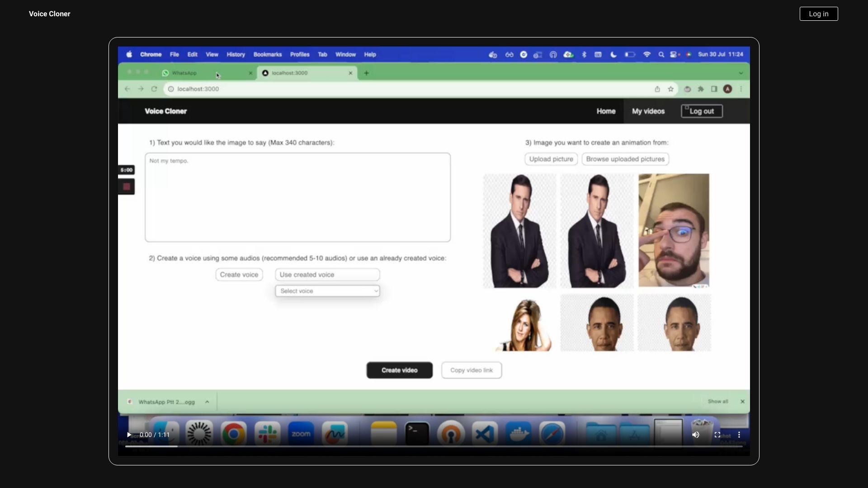Click the share icon in the address bar
This screenshot has width=868, height=488.
657,89
